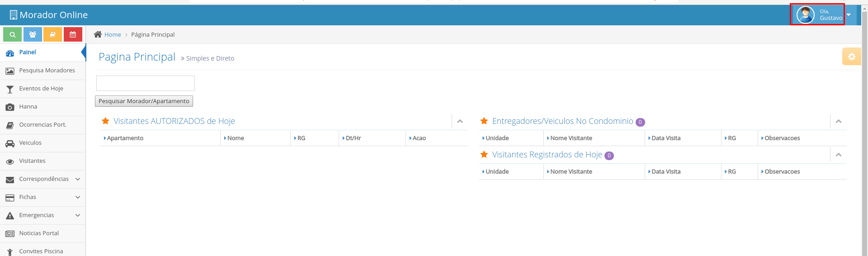Click the blue users group shortcut button
This screenshot has height=256, width=868.
33,34
